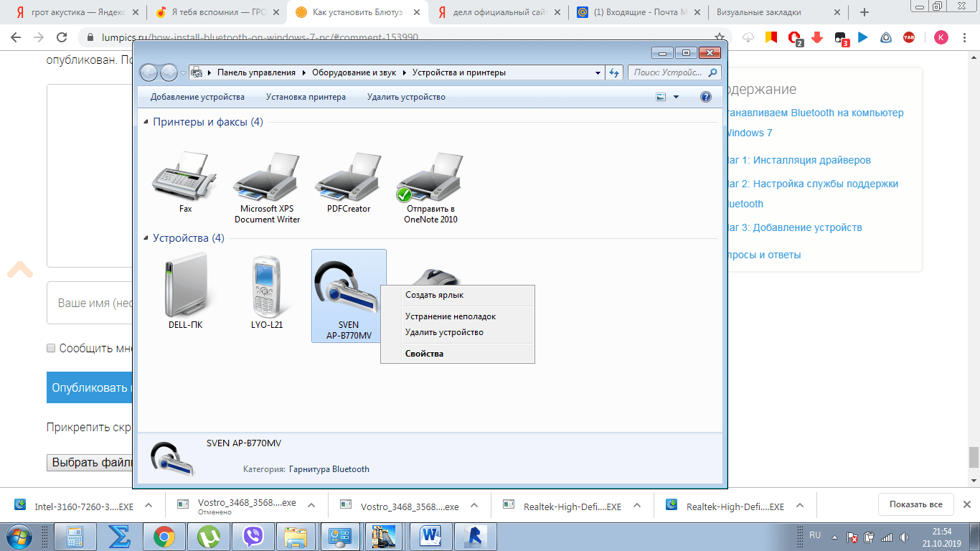980x551 pixels.
Task: Click the blue Publish comment button
Action: pyautogui.click(x=90, y=387)
